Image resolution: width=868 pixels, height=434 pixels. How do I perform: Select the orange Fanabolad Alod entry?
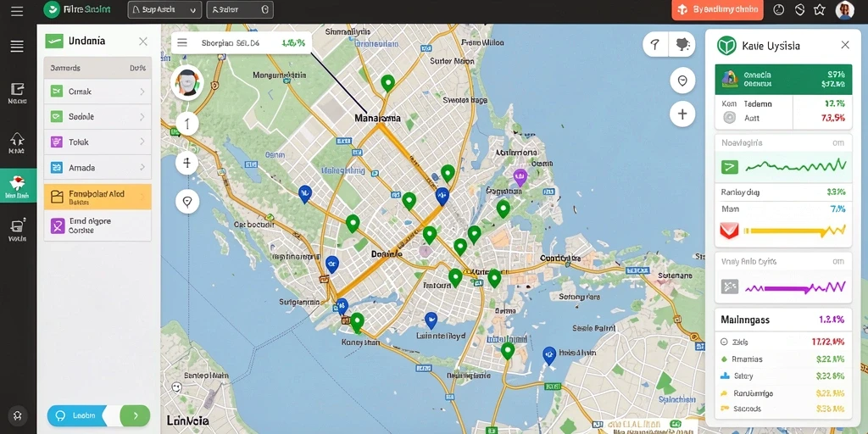[97, 197]
